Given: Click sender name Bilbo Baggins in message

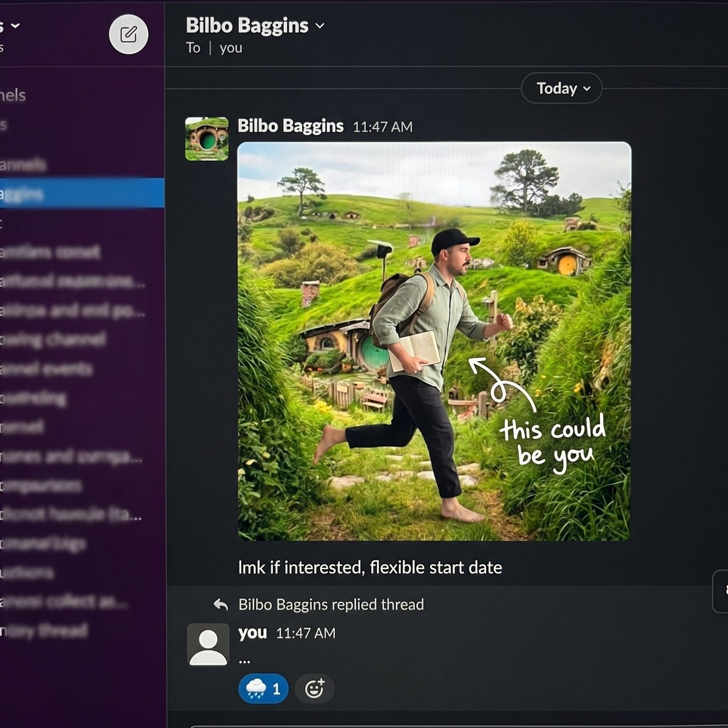Looking at the screenshot, I should point(291,126).
